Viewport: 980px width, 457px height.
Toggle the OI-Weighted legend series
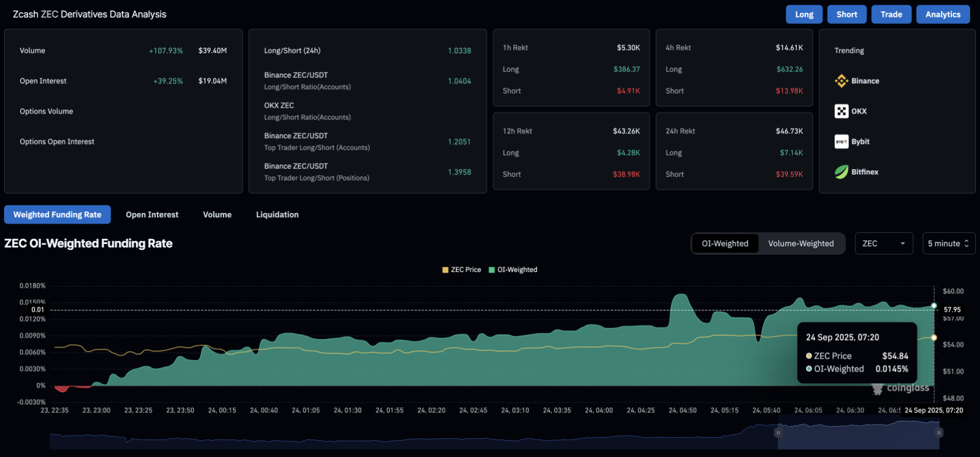click(x=513, y=270)
